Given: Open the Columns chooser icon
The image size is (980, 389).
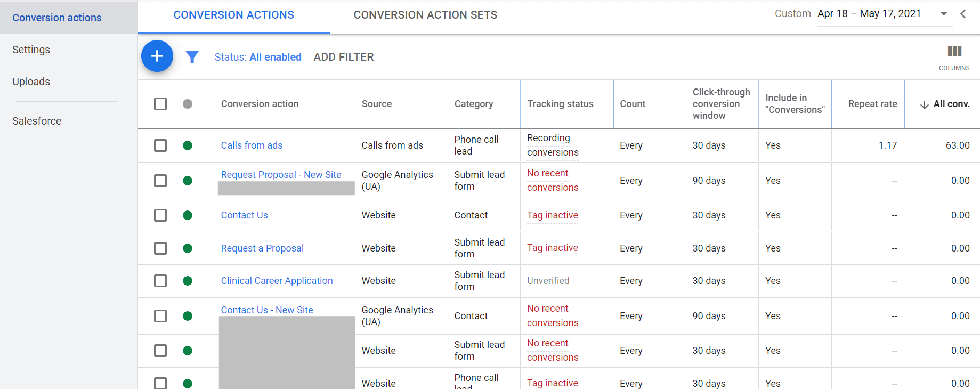Looking at the screenshot, I should (954, 52).
